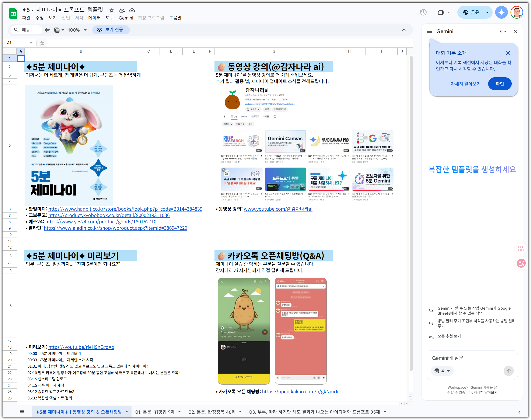Screen dimensions: 531x420
Task: Click the Gemini sparkle button
Action: [501, 12]
